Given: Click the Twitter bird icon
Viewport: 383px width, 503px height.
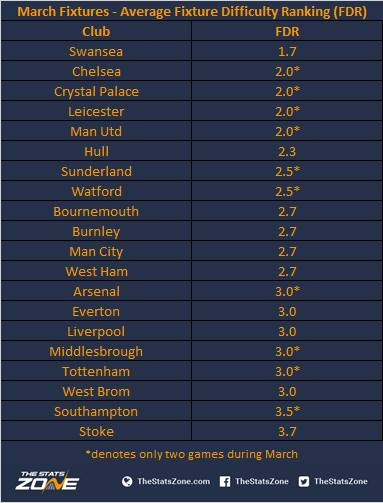Looking at the screenshot, I should coord(304,482).
